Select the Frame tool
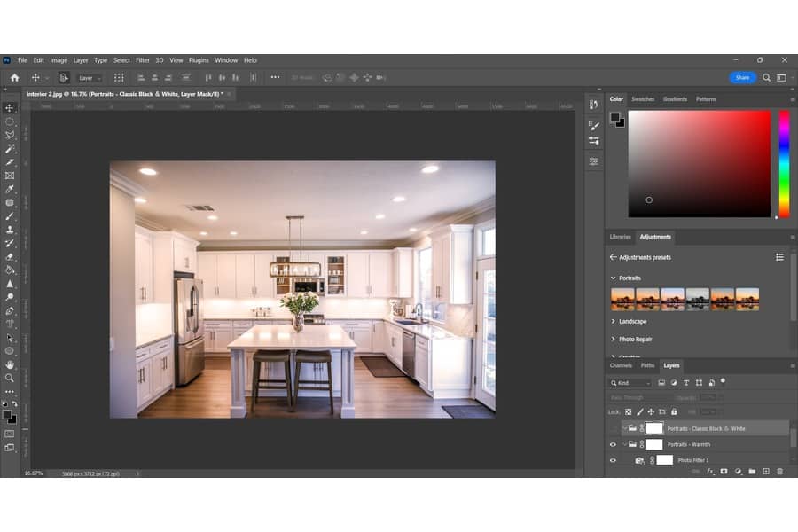 pos(10,176)
